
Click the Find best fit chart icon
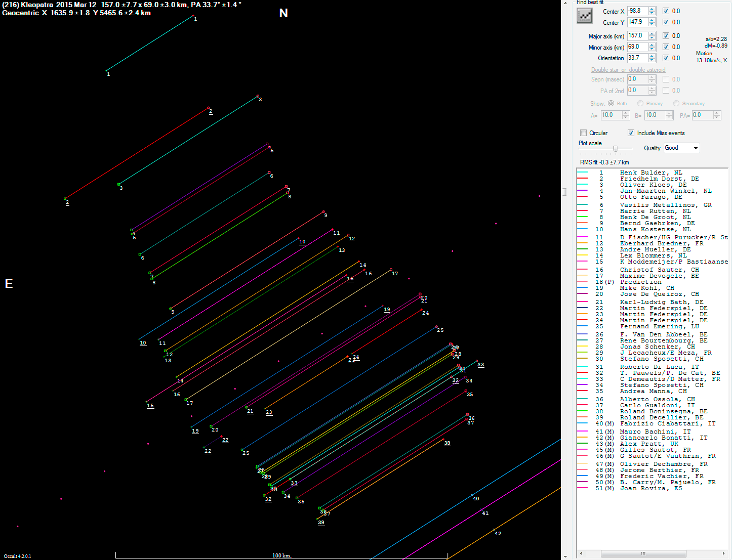[x=584, y=16]
